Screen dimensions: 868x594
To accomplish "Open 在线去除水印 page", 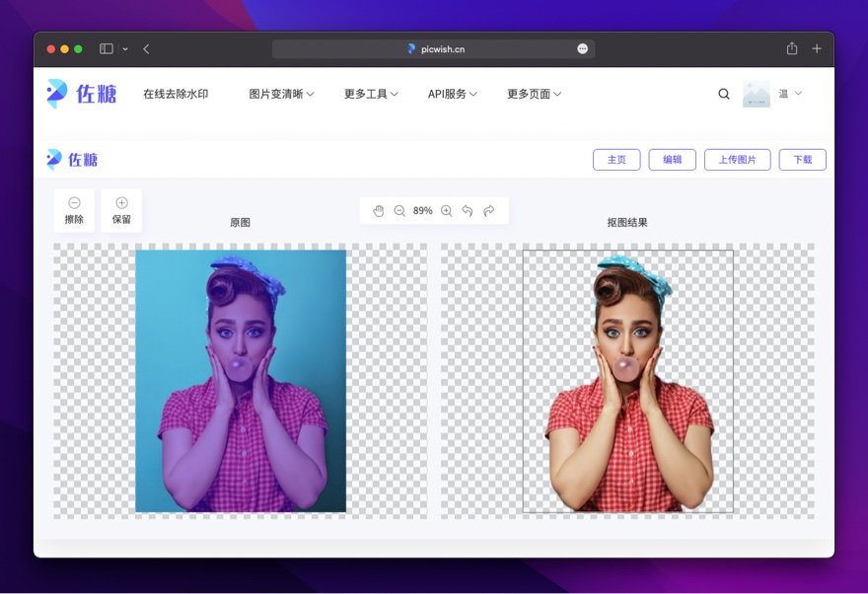I will [x=176, y=94].
